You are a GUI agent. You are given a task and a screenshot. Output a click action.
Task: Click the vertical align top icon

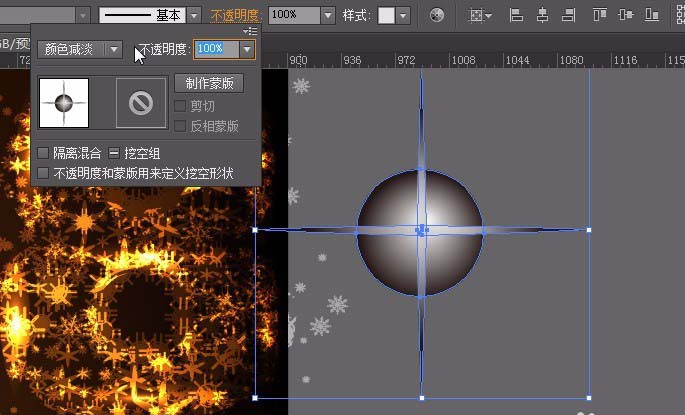[599, 15]
